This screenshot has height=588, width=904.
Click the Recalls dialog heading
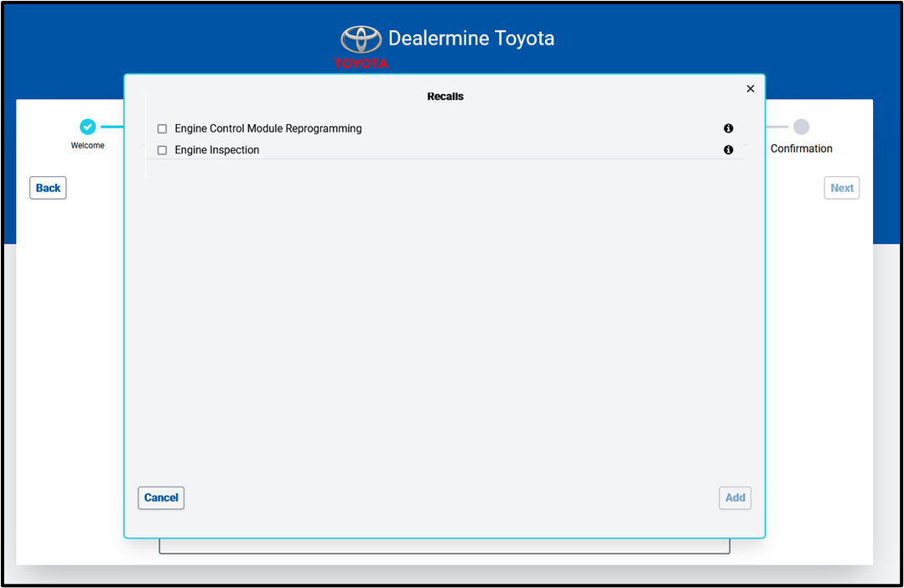(x=445, y=96)
